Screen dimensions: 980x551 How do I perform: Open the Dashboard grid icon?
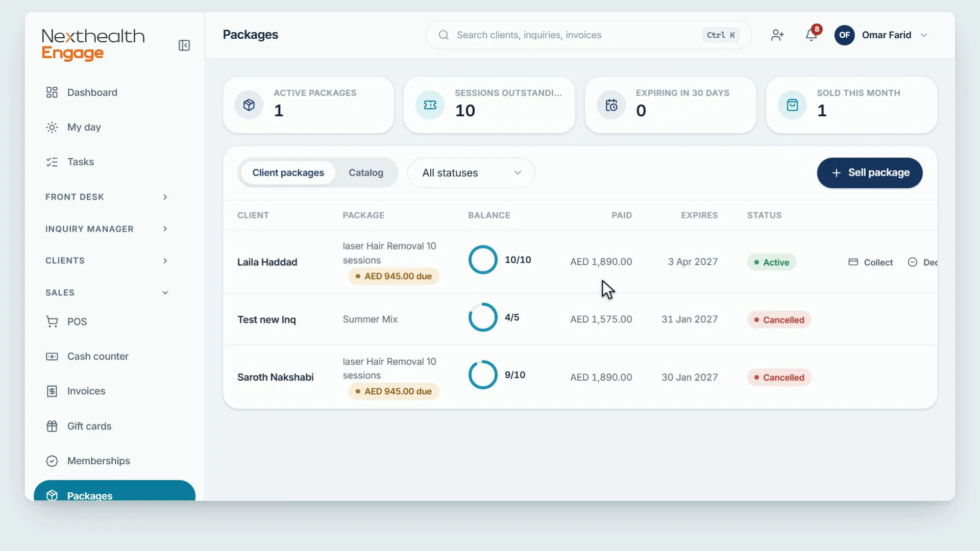click(x=52, y=92)
